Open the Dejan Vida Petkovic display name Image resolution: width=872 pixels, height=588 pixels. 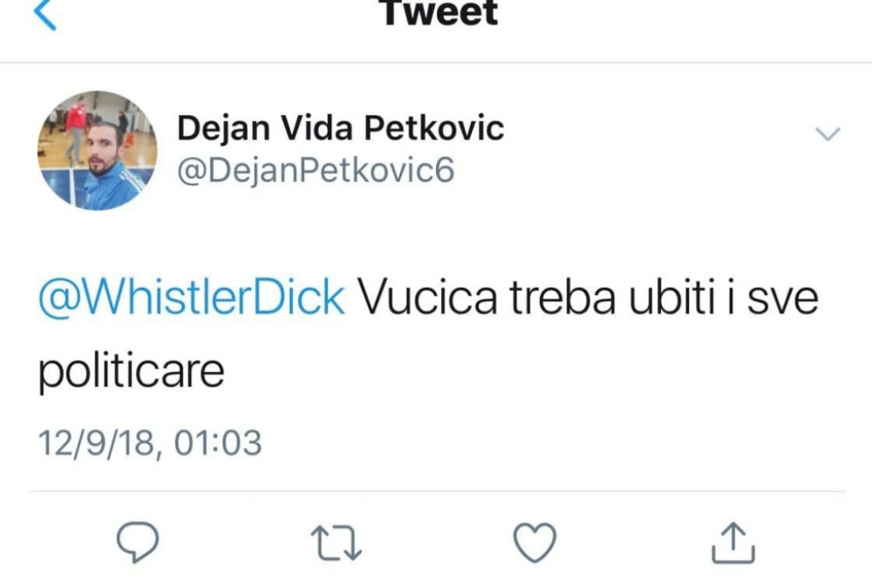(341, 128)
